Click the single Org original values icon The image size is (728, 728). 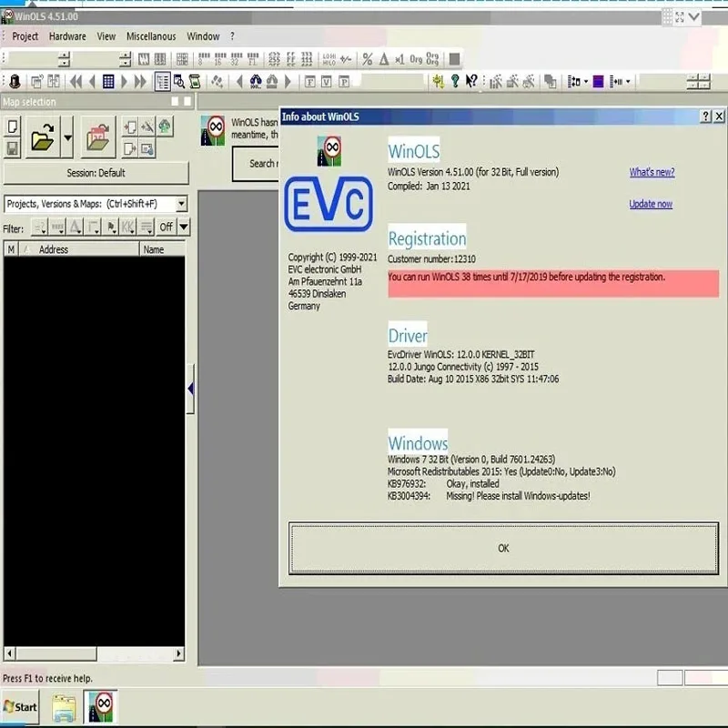[x=416, y=59]
